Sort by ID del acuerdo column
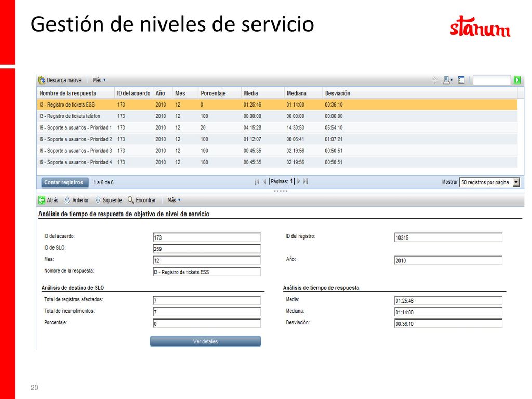This screenshot has width=532, height=399. pos(134,93)
